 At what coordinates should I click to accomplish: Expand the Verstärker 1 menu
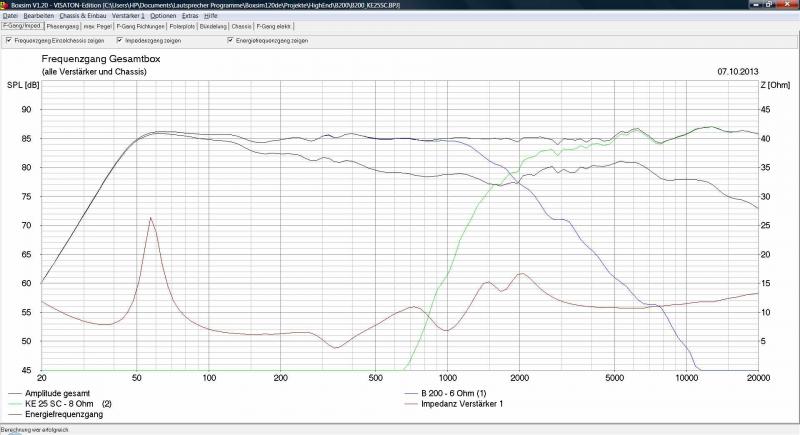tap(127, 16)
